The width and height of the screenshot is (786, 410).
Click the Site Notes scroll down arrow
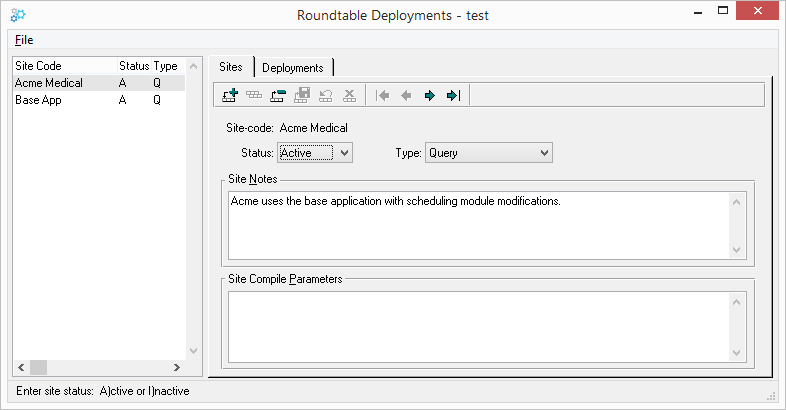tap(736, 250)
